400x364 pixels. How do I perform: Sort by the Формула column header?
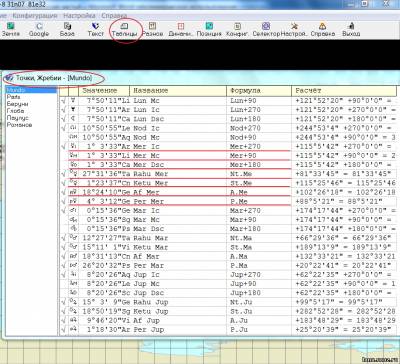point(259,91)
